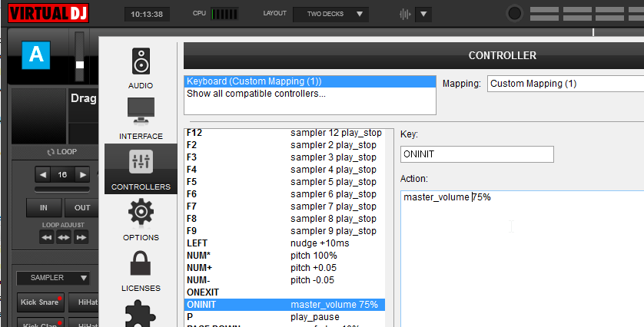Select Show all compatible controllers entry
Screen dimensions: 644x327
pyautogui.click(x=310, y=94)
